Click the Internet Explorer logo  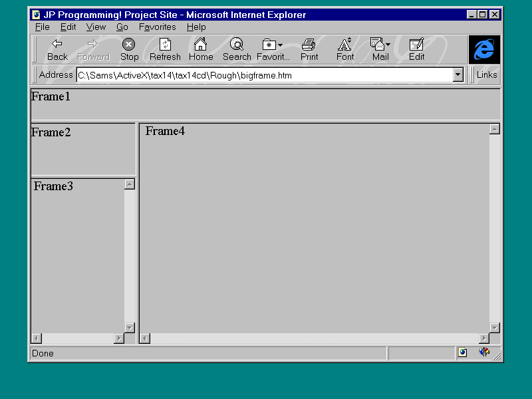click(484, 49)
